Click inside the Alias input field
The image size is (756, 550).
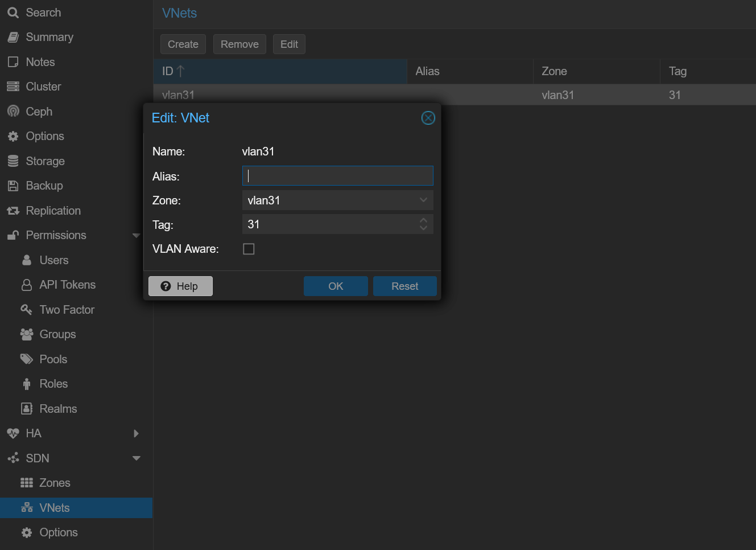pyautogui.click(x=337, y=175)
